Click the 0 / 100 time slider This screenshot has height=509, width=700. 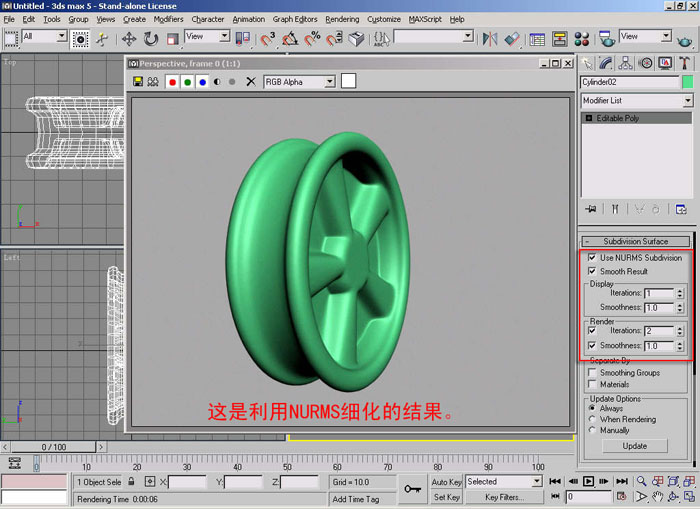[54, 447]
